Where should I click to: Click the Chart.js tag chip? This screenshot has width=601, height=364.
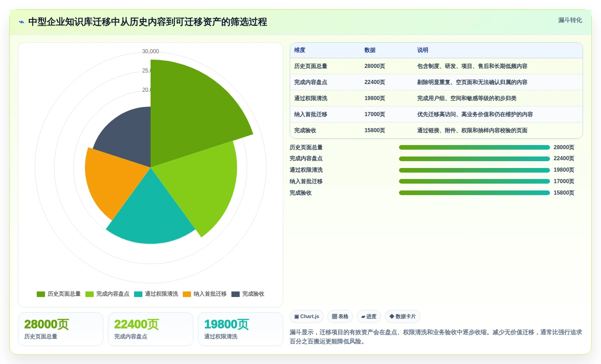click(307, 316)
